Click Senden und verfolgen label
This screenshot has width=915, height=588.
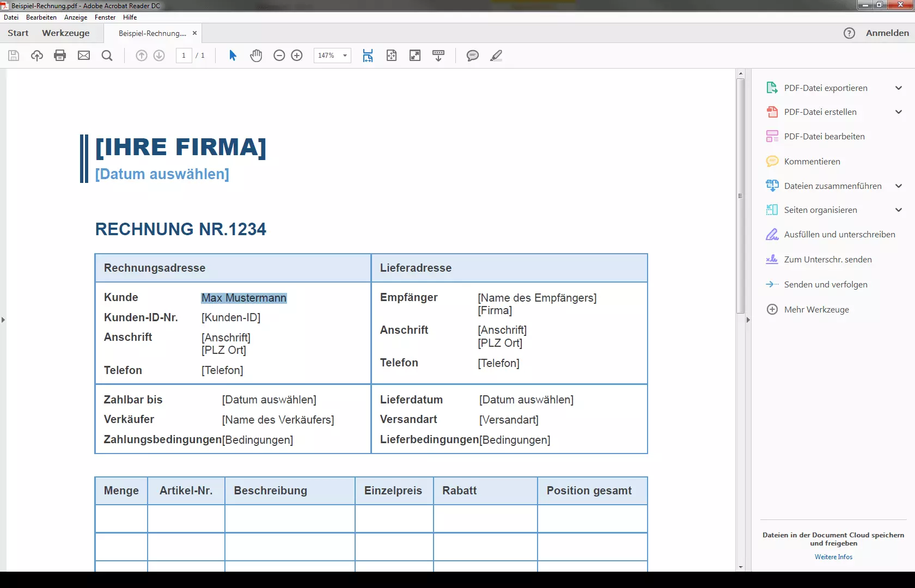point(826,285)
